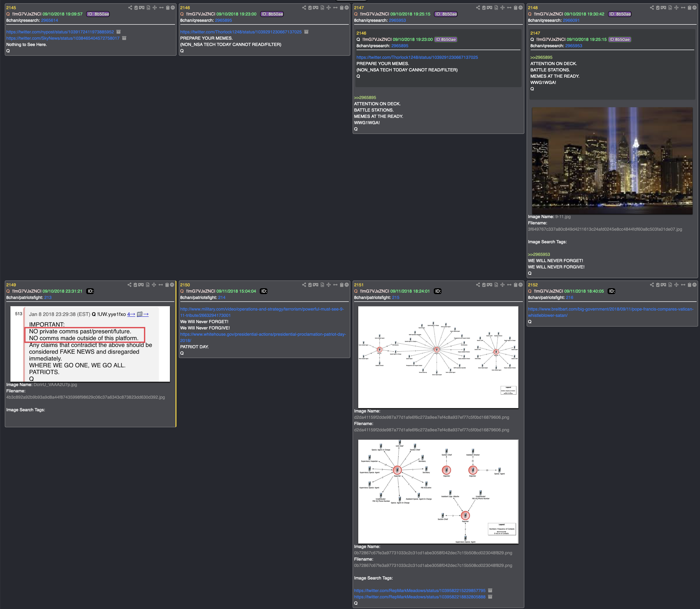Click the share icon on post 2146

pyautogui.click(x=304, y=8)
